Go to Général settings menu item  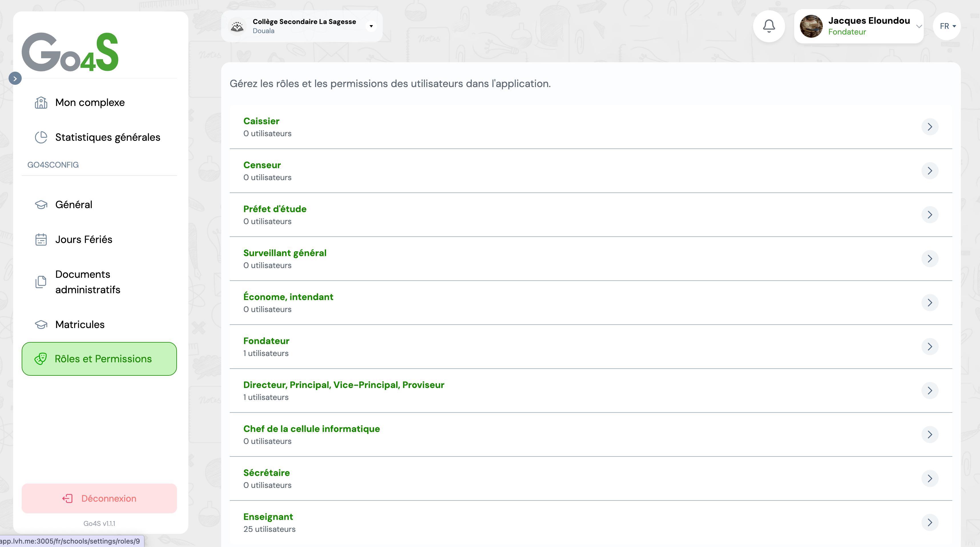[x=74, y=204]
